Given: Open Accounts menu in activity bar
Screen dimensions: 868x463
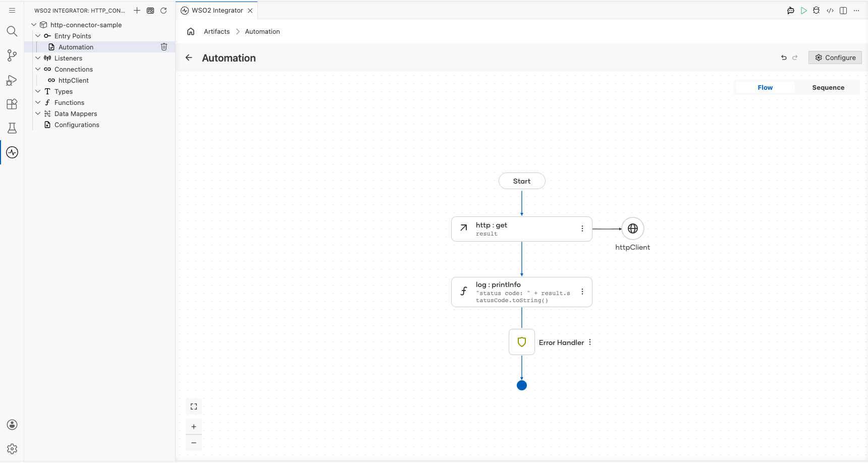Looking at the screenshot, I should click(12, 425).
